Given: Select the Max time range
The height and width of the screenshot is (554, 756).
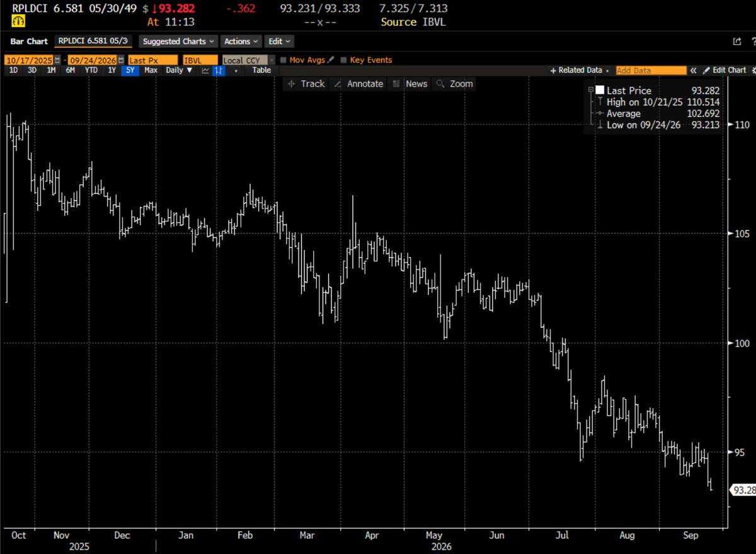Looking at the screenshot, I should click(151, 71).
